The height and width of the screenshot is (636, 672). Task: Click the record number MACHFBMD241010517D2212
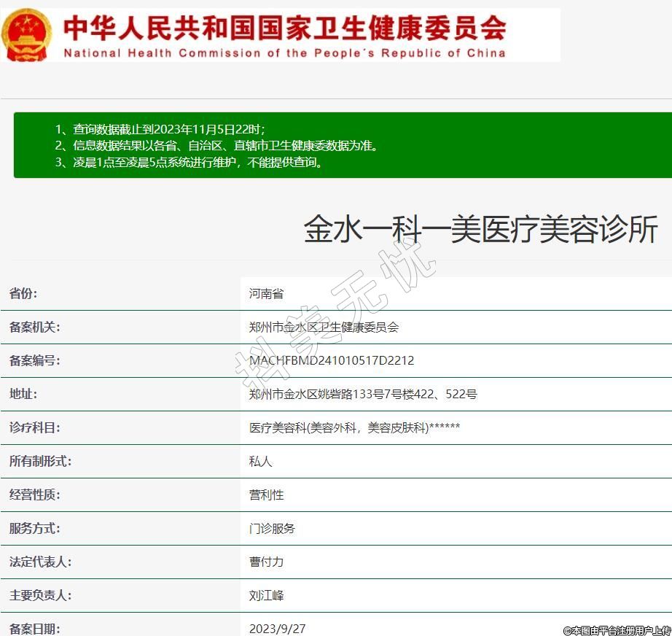coord(332,361)
